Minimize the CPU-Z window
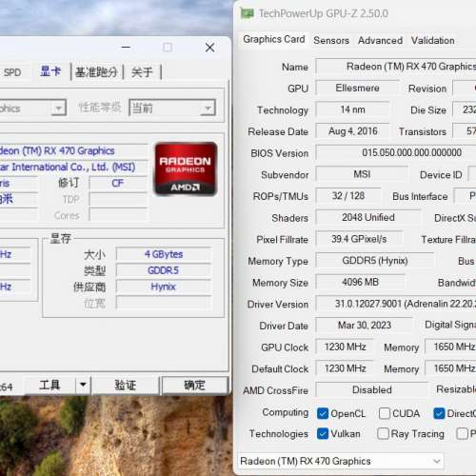Viewport: 476px width, 476px height. coord(126,48)
